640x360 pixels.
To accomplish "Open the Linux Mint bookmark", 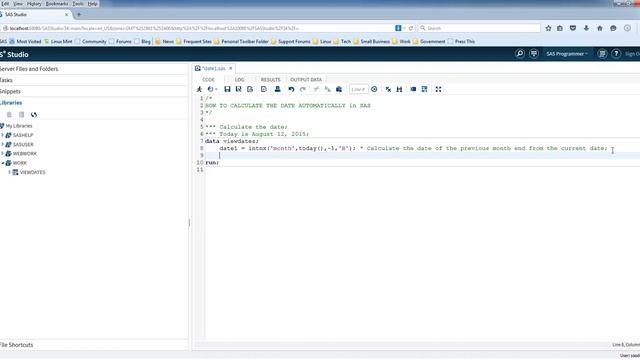I will [58, 41].
